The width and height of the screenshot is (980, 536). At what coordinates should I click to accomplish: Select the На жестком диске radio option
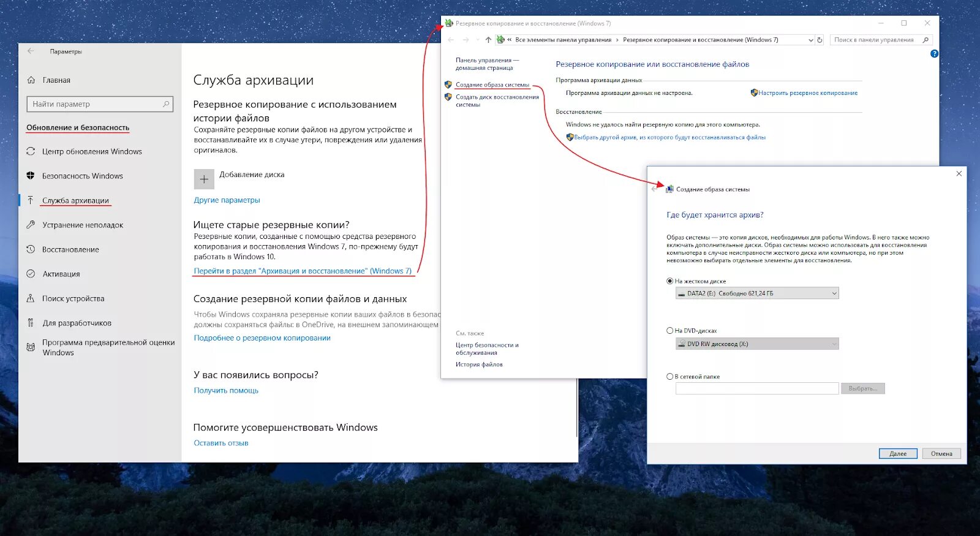[x=669, y=281]
